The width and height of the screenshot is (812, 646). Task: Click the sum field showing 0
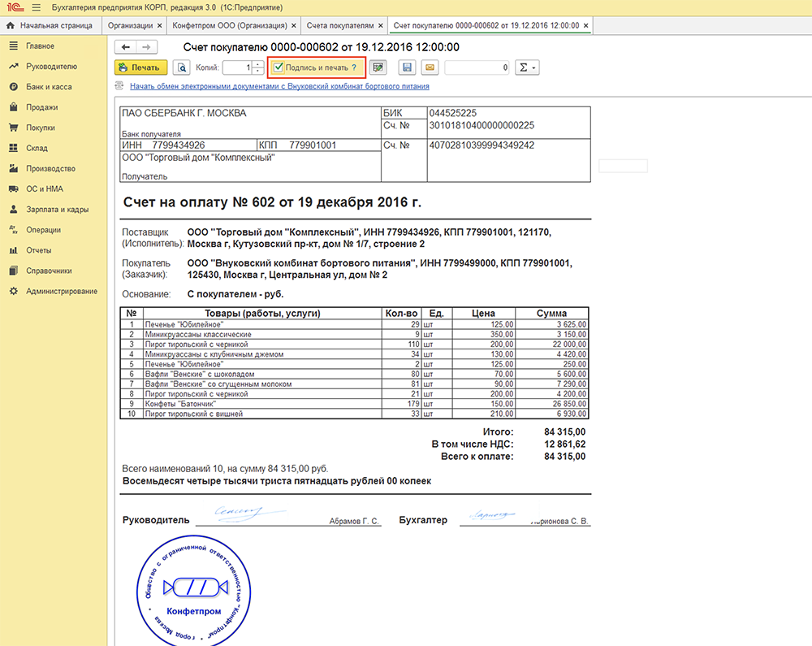(477, 67)
